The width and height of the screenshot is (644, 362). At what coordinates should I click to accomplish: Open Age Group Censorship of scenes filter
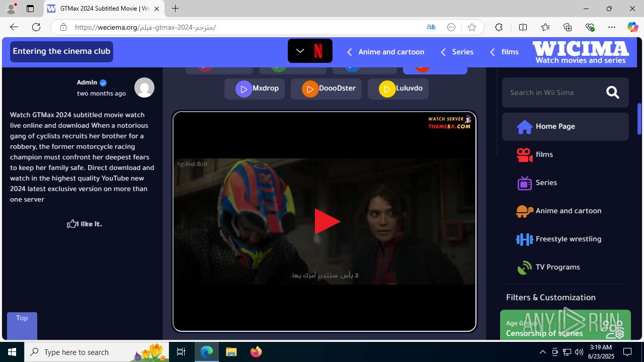point(565,325)
